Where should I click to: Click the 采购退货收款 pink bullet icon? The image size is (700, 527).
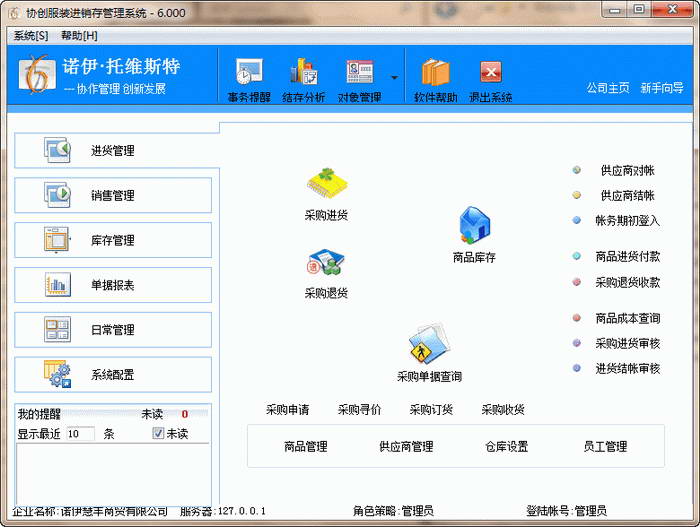point(577,282)
